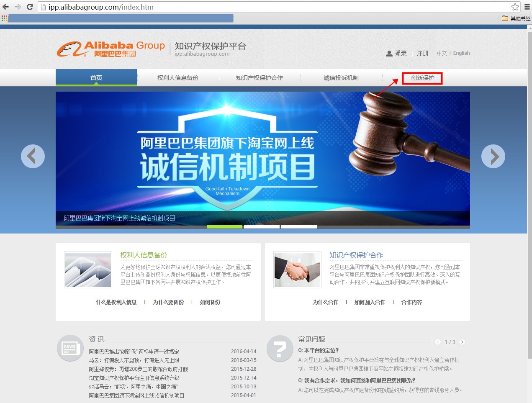Viewport: 532px width, 403px height.
Task: Click the banner caption 阿里巴巴集团旗下淘宝网上线诚信机制项目
Action: (120, 218)
